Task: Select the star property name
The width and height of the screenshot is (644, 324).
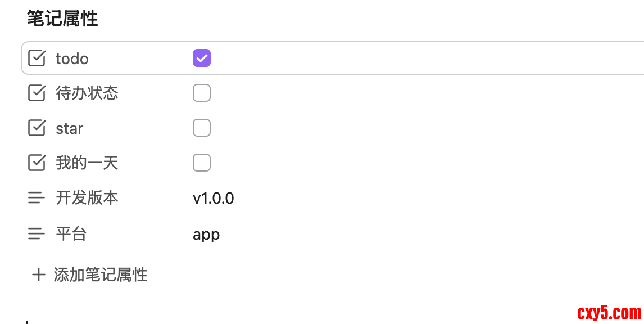Action: 70,128
